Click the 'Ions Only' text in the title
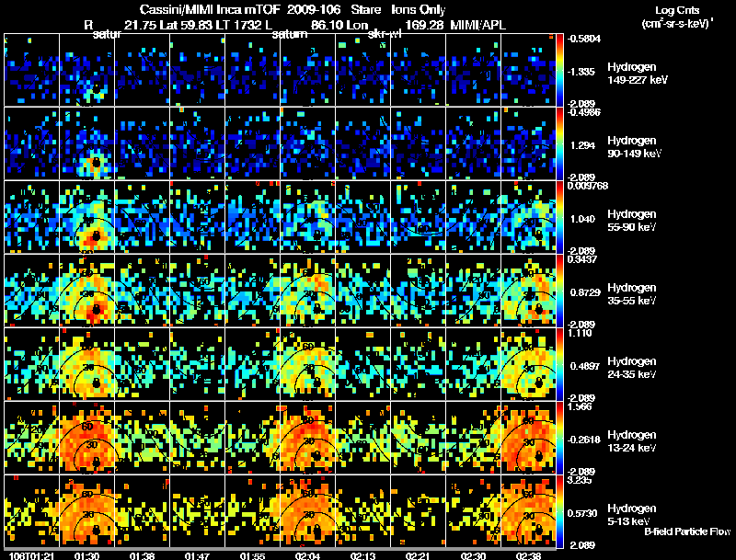736x560 pixels. 419,9
